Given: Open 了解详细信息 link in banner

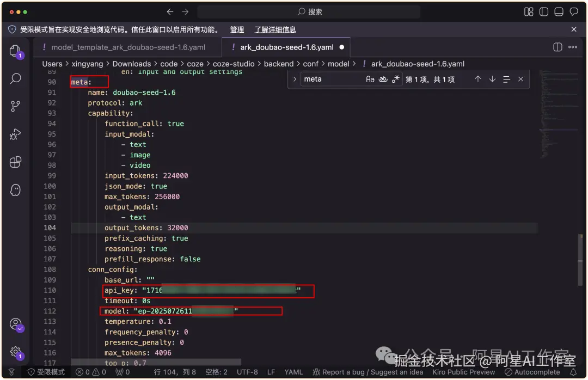Looking at the screenshot, I should [x=275, y=29].
